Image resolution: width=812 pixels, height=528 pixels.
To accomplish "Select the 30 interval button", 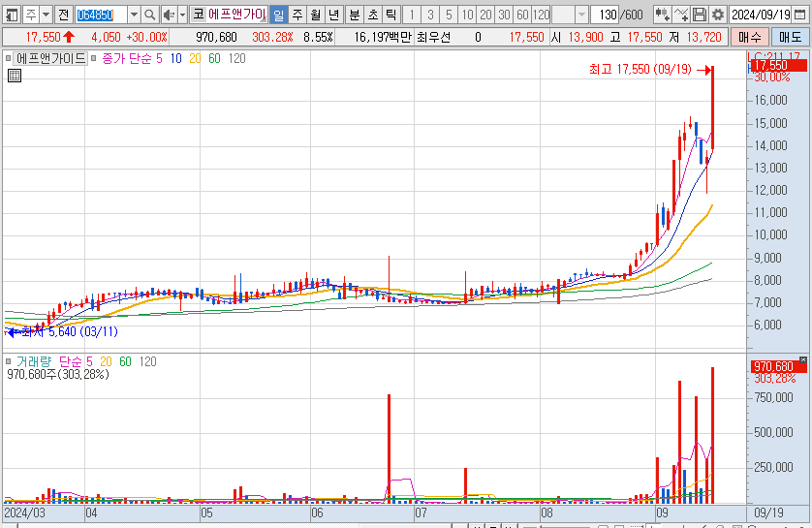I will [x=505, y=15].
